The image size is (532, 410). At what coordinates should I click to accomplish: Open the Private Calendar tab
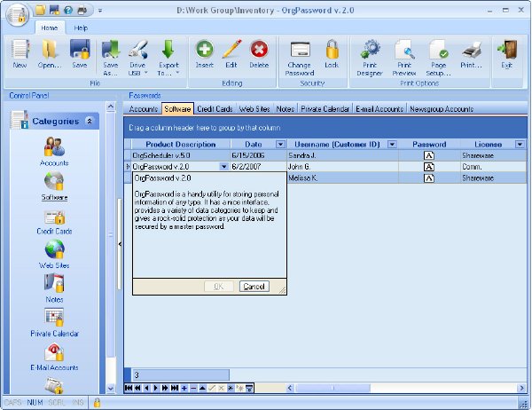[325, 109]
